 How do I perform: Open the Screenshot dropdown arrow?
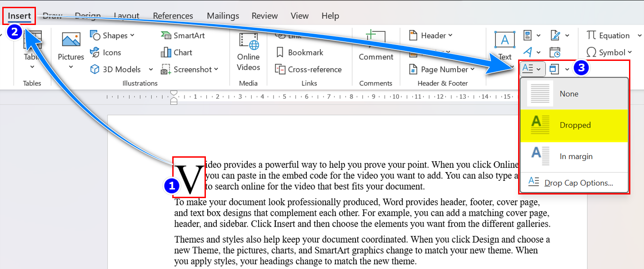(216, 70)
